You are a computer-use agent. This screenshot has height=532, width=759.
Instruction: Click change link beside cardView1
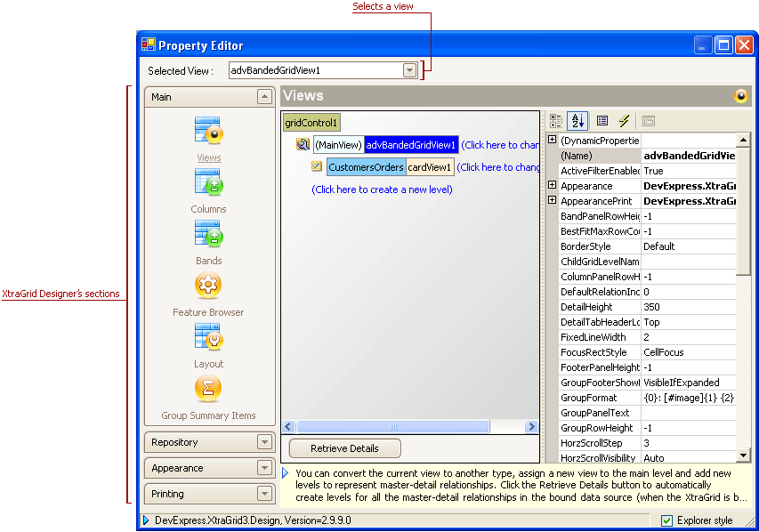(x=498, y=167)
